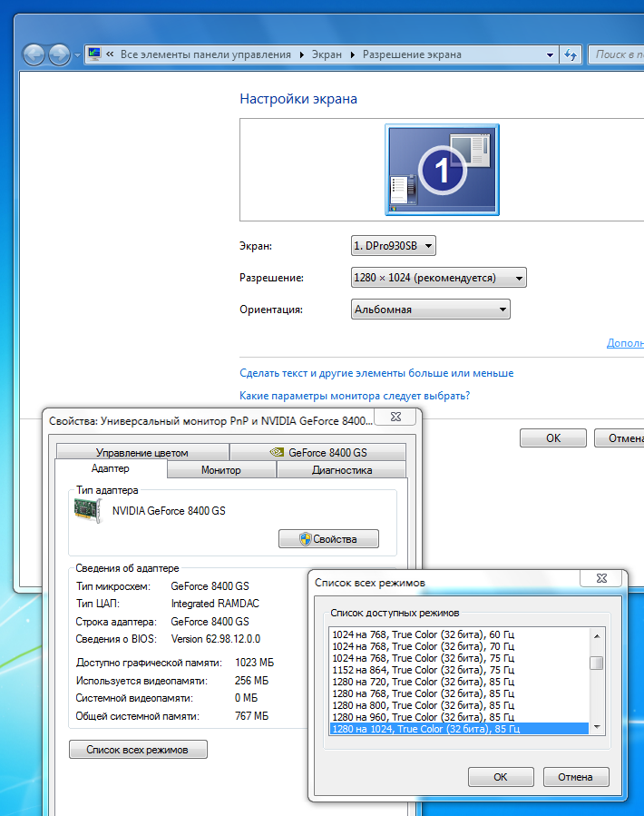This screenshot has height=816, width=644.
Task: Switch to 'Управление цветом' tab
Action: pyautogui.click(x=142, y=452)
